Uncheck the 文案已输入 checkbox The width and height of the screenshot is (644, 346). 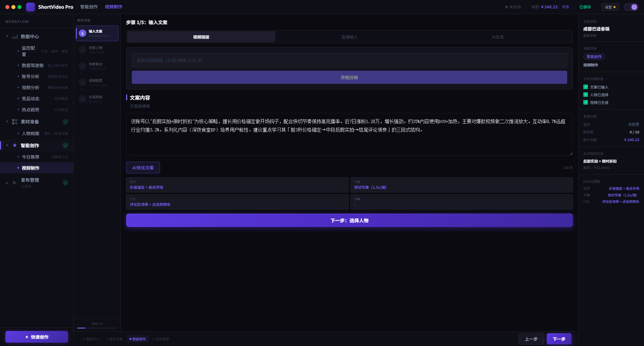point(586,87)
